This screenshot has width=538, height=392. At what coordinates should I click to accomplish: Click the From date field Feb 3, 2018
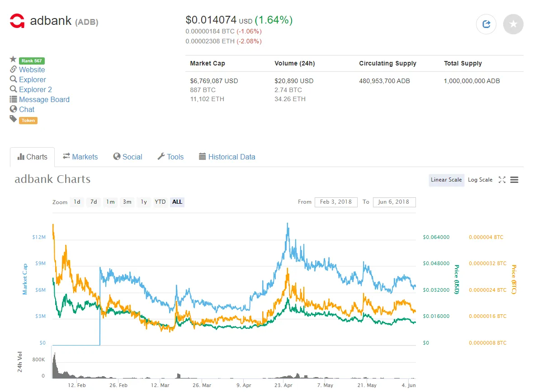tap(336, 202)
